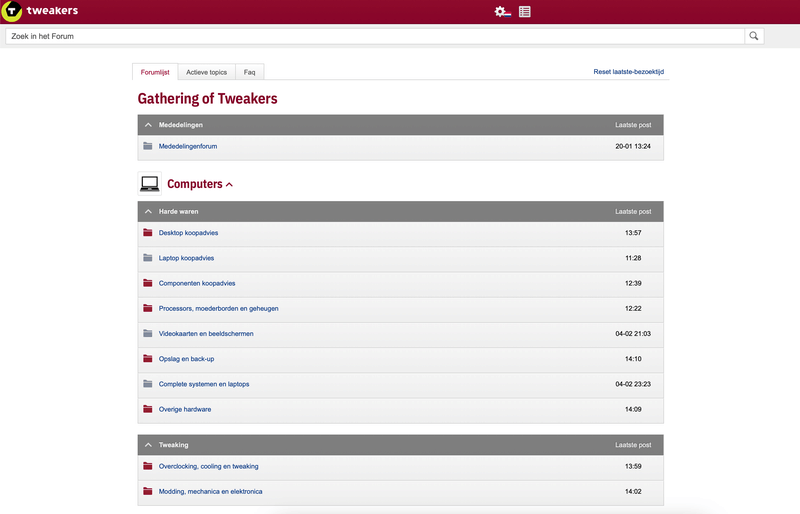
Task: Click last post time 12:39
Action: click(633, 283)
